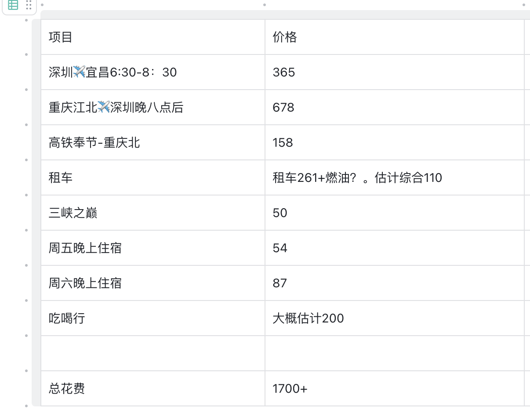530x420 pixels.
Task: Select the cell with price 678
Action: (x=394, y=107)
